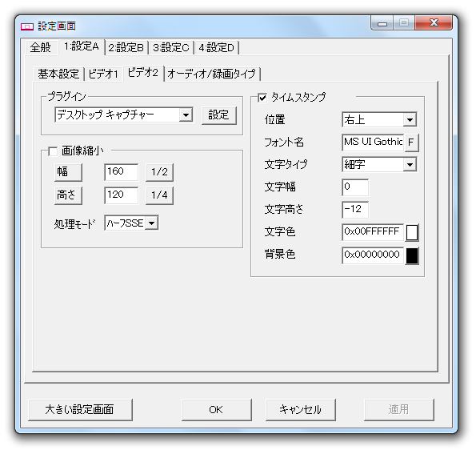The width and height of the screenshot is (476, 450).
Task: Click the 高さ button
Action: click(68, 195)
